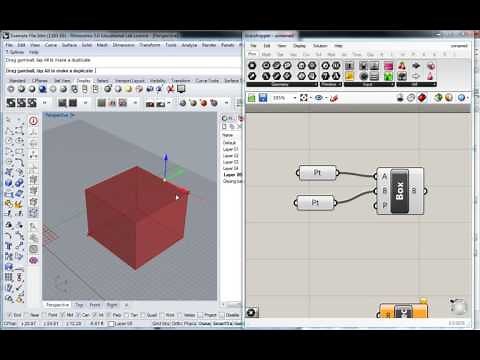480x360 pixels.
Task: Select the lower Pt parameter node
Action: pyautogui.click(x=315, y=203)
